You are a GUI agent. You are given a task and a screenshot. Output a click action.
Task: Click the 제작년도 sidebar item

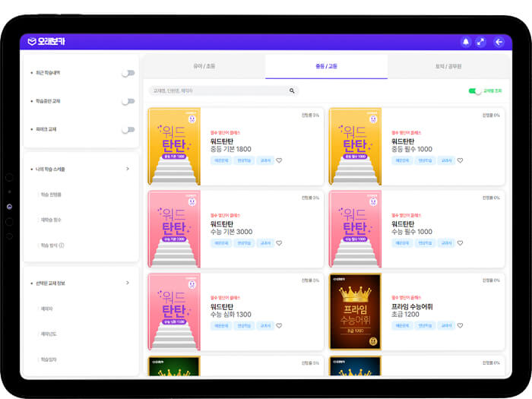click(49, 334)
